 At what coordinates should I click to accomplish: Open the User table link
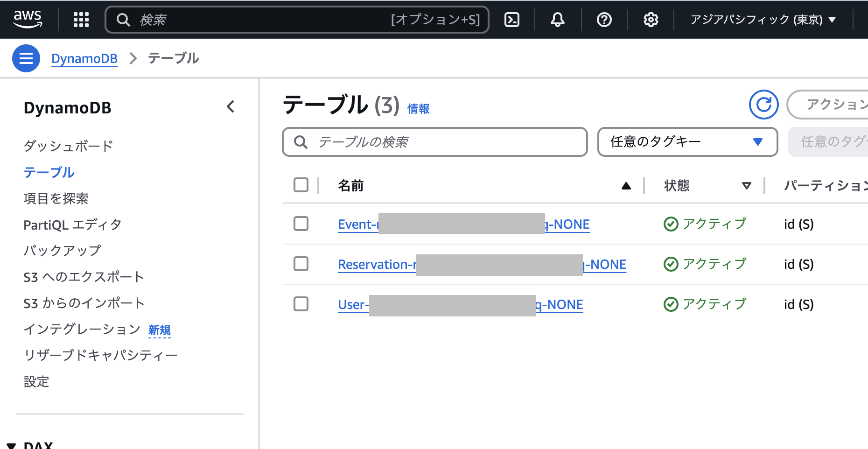click(461, 304)
